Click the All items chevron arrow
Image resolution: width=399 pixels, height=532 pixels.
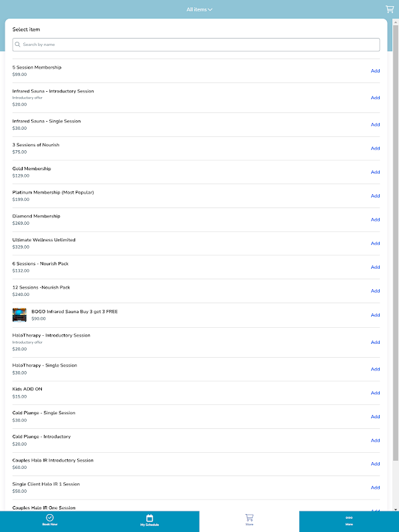point(210,10)
